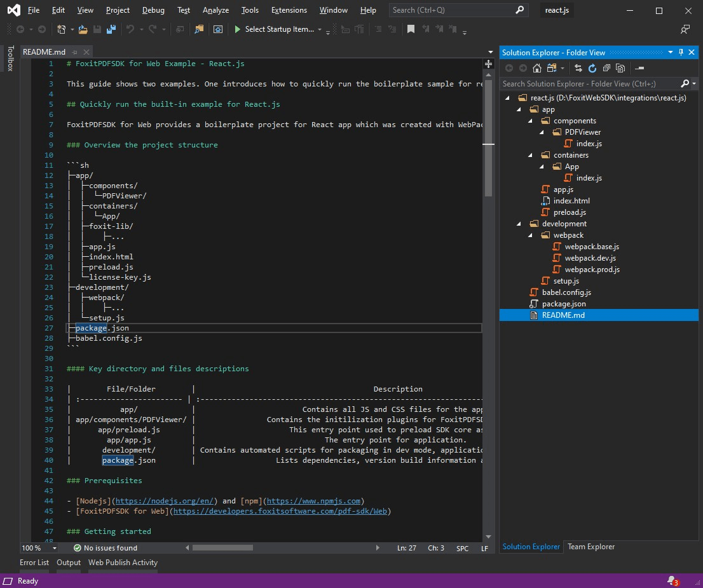Collapse the containers folder node
Viewport: 703px width, 588px height.
pyautogui.click(x=531, y=155)
